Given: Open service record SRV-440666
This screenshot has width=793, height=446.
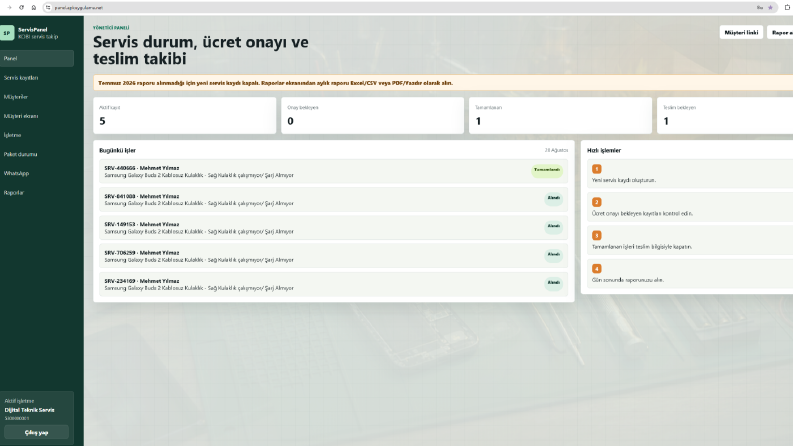Looking at the screenshot, I should (333, 171).
